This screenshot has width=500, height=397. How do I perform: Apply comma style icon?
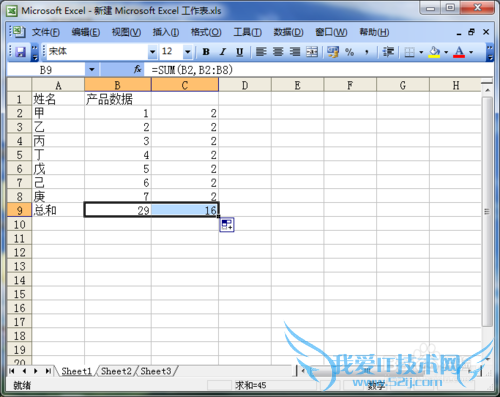click(x=367, y=52)
